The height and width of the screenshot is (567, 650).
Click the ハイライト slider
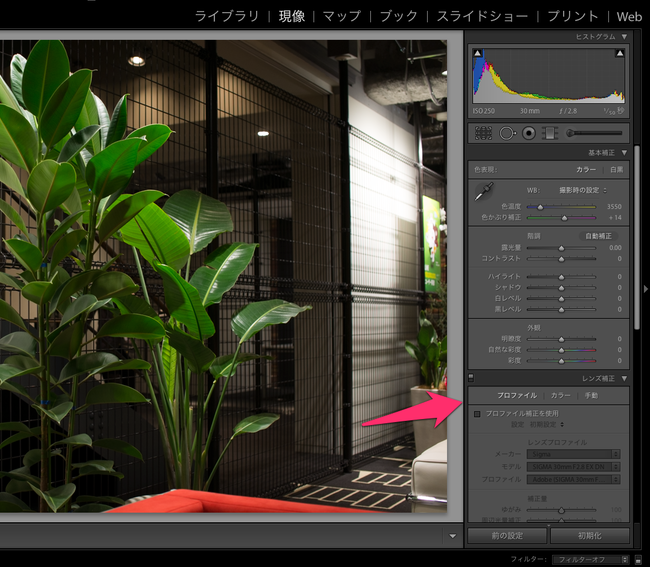click(x=561, y=276)
